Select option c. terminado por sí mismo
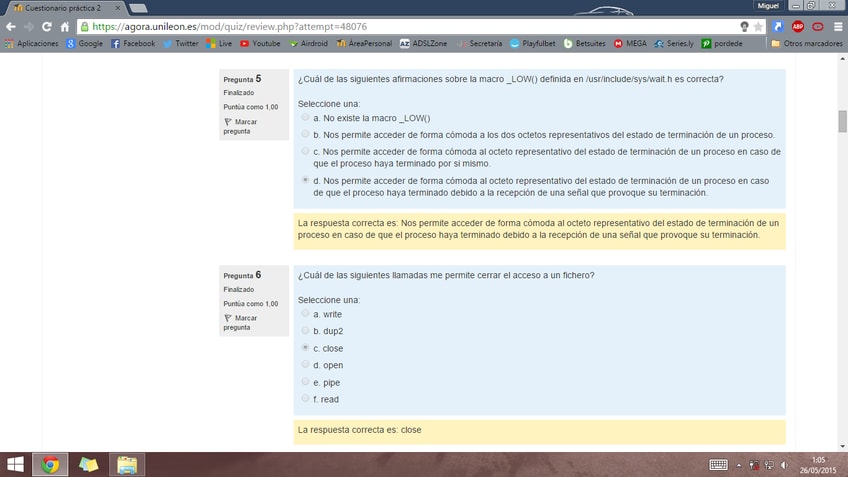848x477 pixels. tap(306, 151)
